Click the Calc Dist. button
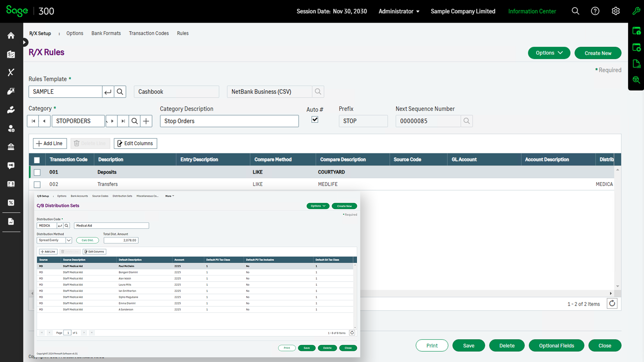Viewport: 644px width, 362px height. (87, 240)
